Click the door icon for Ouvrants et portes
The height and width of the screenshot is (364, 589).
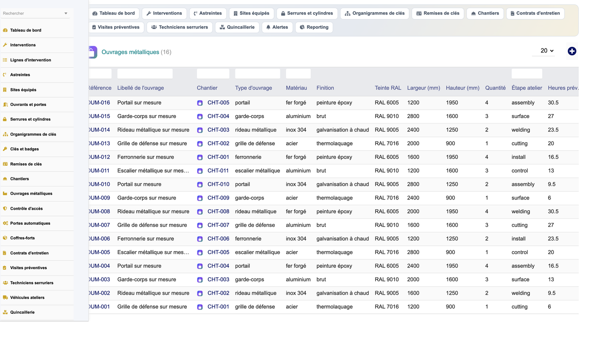click(x=5, y=104)
